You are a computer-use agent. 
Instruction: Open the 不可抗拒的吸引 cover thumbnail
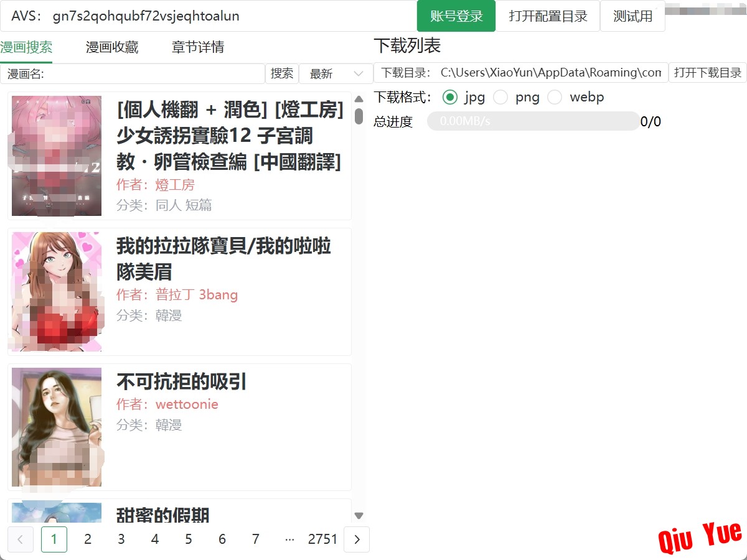coord(57,427)
